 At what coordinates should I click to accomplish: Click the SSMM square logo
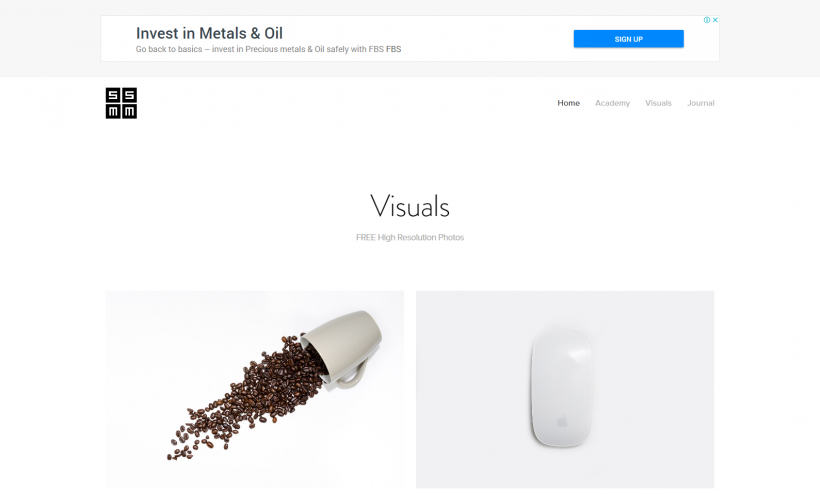click(x=121, y=103)
